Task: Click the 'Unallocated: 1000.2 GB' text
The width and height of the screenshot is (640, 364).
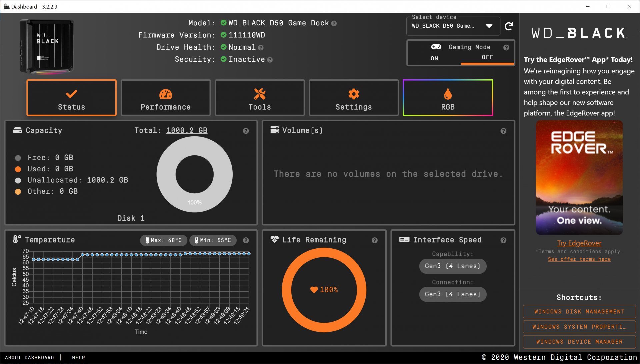Action: point(78,180)
